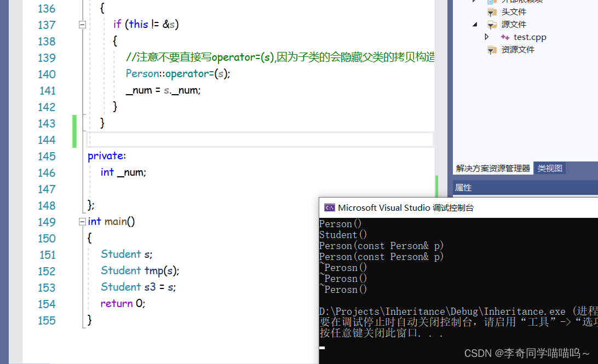Image resolution: width=598 pixels, height=364 pixels.
Task: Click the private: keyword
Action: click(106, 156)
